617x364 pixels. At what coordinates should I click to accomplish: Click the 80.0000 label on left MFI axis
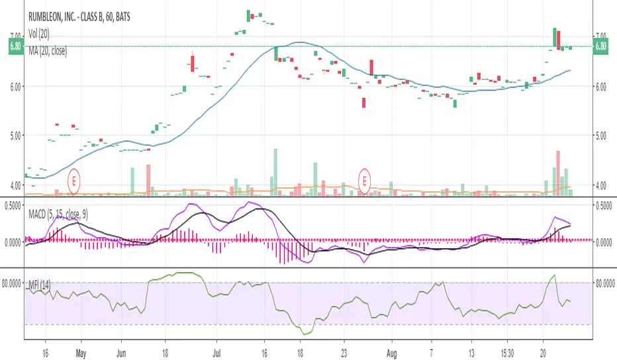pos(11,283)
